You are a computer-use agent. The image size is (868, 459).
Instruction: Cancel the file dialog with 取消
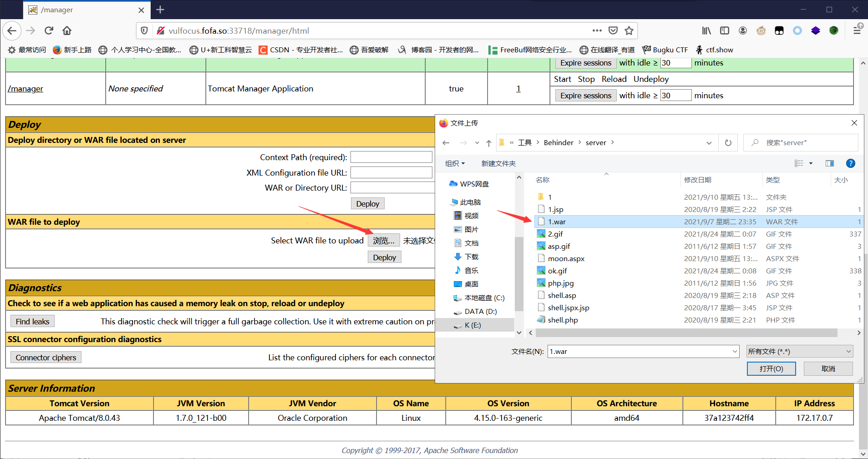pos(828,368)
